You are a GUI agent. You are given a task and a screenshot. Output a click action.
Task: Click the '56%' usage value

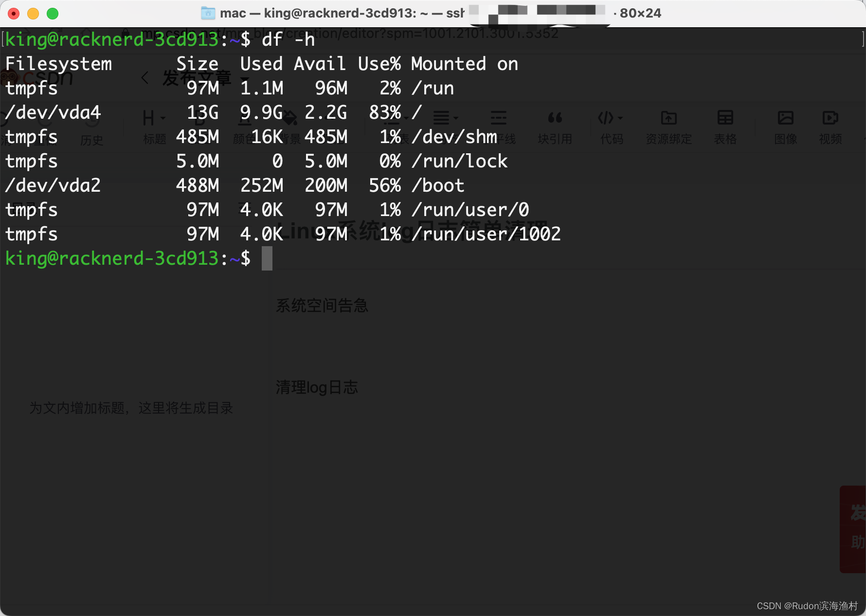pos(385,185)
